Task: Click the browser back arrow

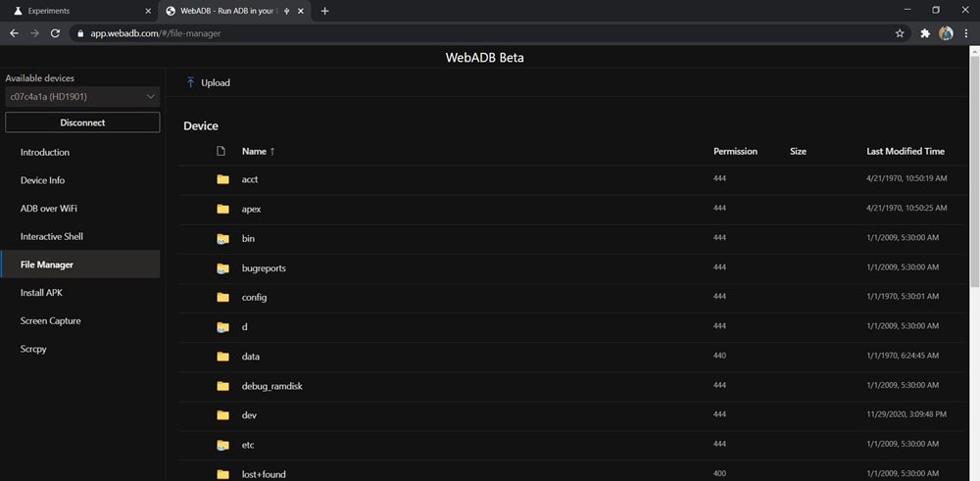Action: click(x=15, y=33)
